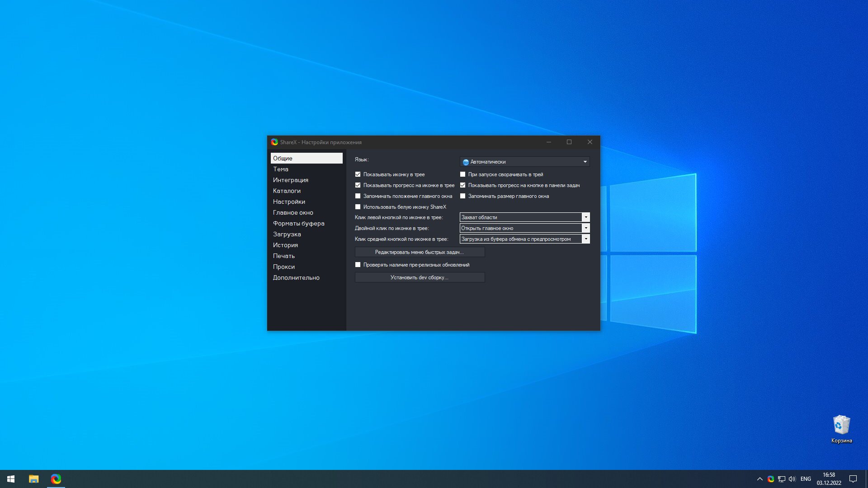Show hidden tray icons chevron

click(x=760, y=479)
